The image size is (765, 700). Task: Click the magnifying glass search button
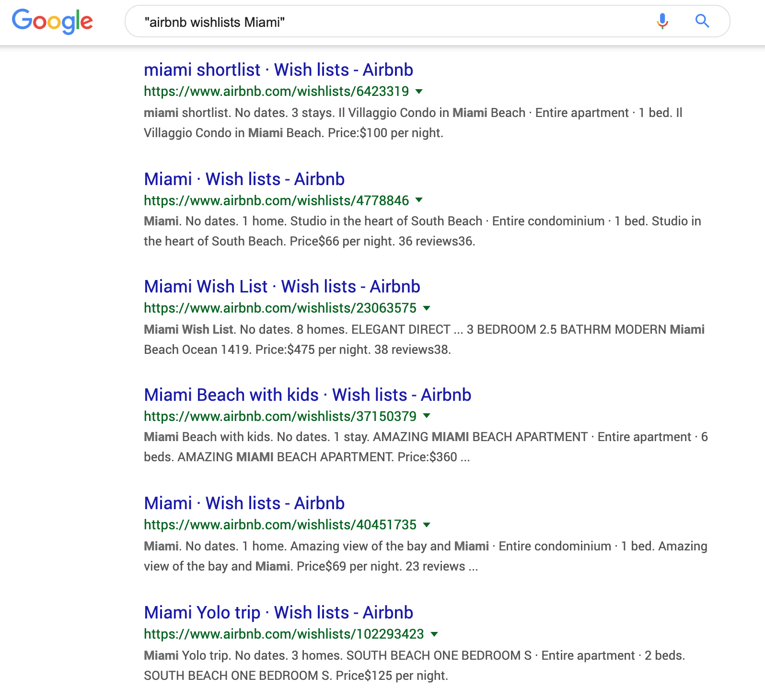(x=702, y=21)
